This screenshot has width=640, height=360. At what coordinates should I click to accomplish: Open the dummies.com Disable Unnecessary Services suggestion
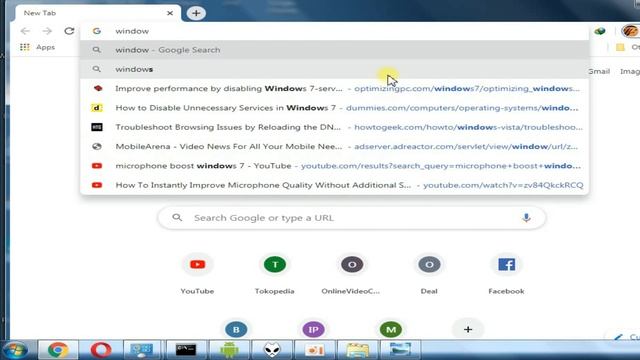tap(335, 108)
